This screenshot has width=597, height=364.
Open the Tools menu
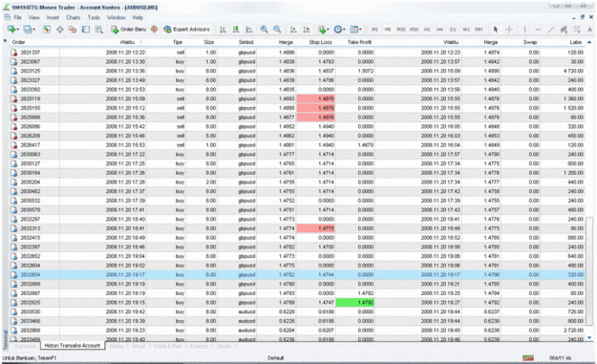(94, 17)
